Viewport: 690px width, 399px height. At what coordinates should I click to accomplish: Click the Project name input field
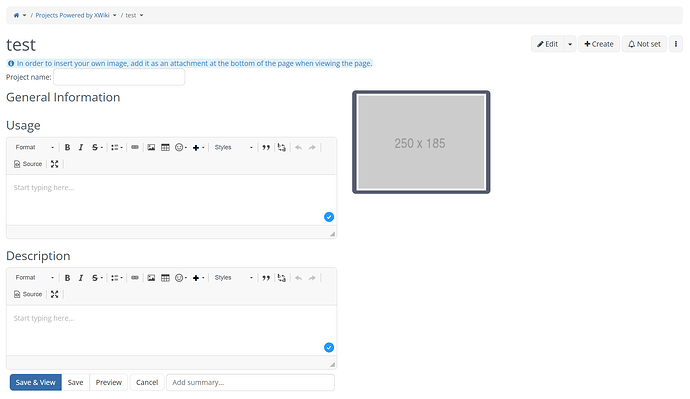coord(119,77)
